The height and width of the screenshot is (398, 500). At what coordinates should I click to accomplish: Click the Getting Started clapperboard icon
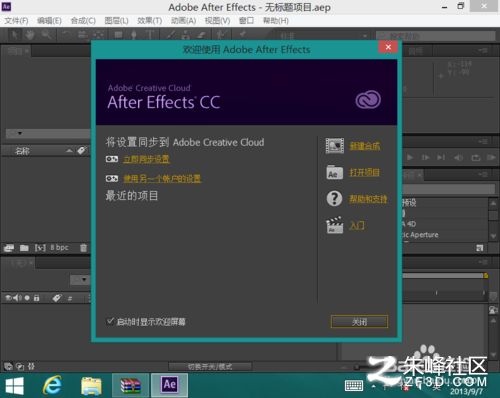pyautogui.click(x=335, y=225)
